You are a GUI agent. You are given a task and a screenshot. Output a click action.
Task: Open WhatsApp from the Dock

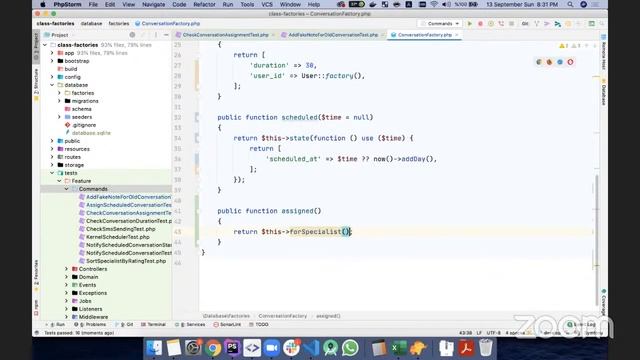[x=350, y=348]
